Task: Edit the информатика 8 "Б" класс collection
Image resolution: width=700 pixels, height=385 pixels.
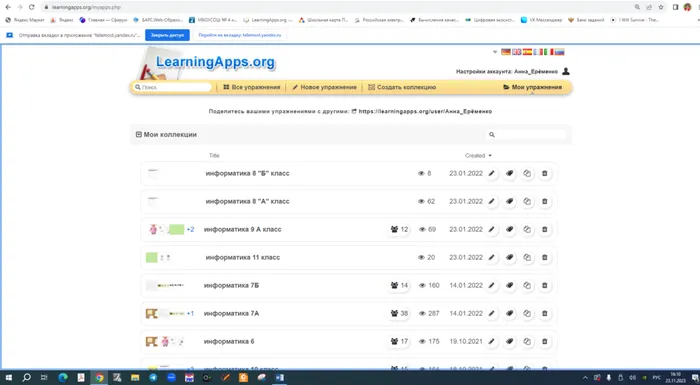Action: (492, 173)
